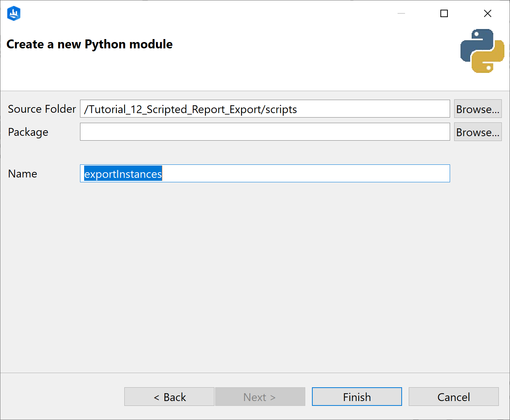Screen dimensions: 510x420
Task: Click inside the Source Folder path field
Action: coord(265,109)
